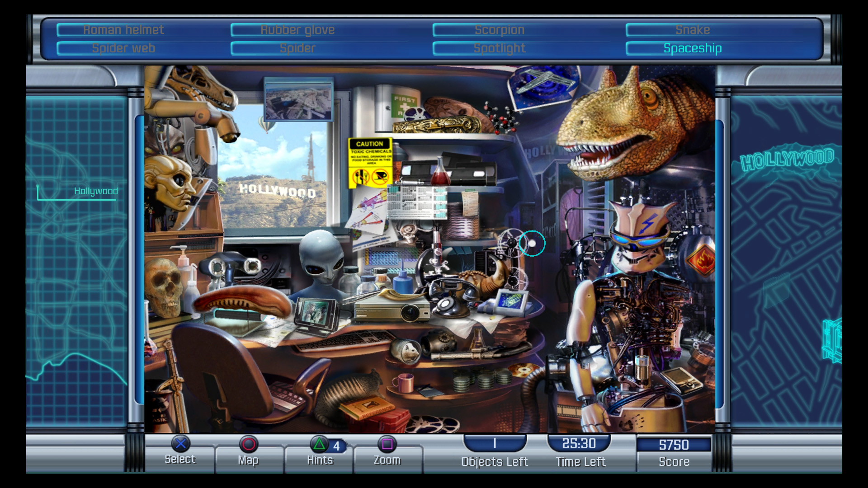This screenshot has width=868, height=488.
Task: Open Map with red circle icon
Action: coord(248,445)
